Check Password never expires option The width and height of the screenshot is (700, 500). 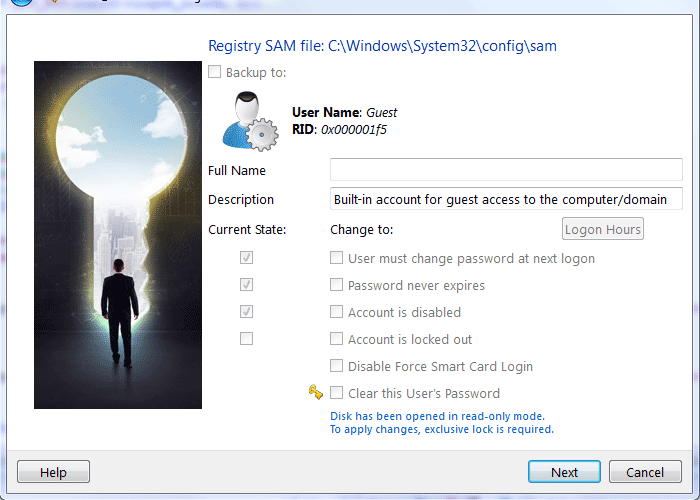tap(336, 285)
